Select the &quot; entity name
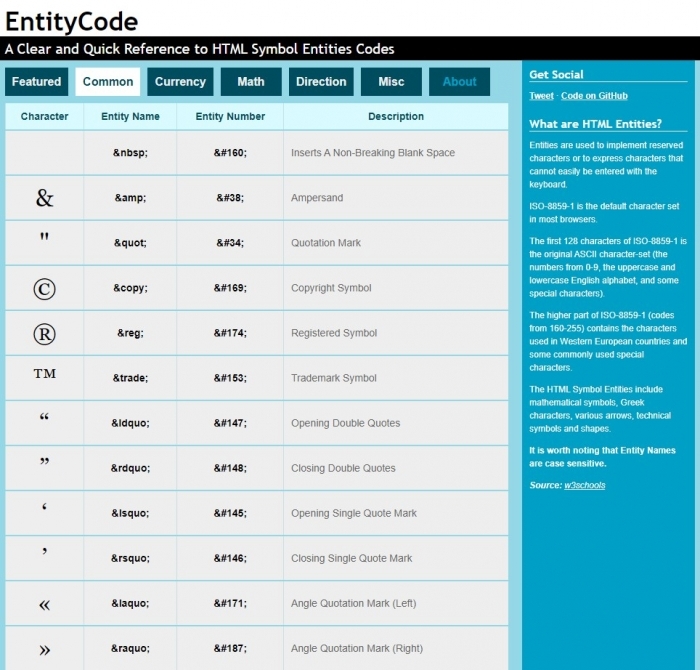 [x=130, y=243]
